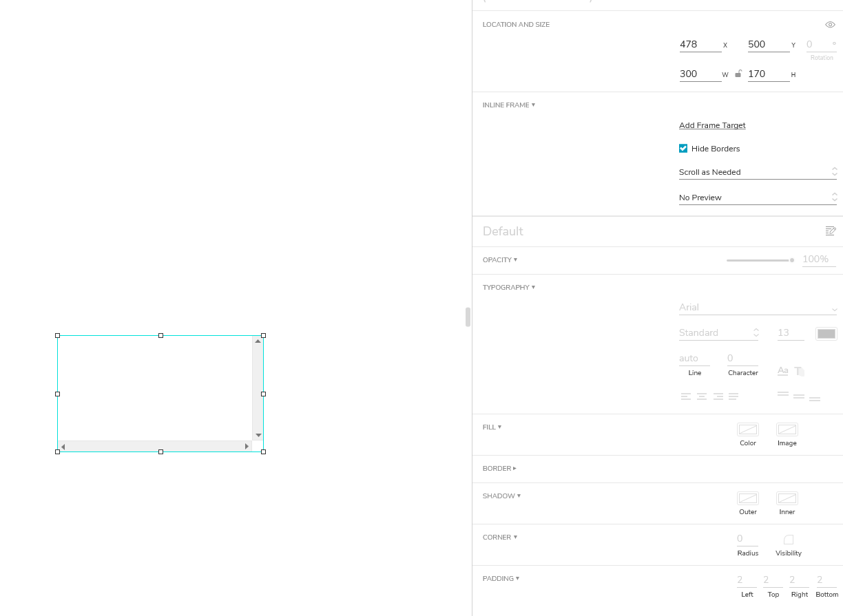Image resolution: width=843 pixels, height=616 pixels.
Task: Open the outer shadow editor
Action: [747, 498]
